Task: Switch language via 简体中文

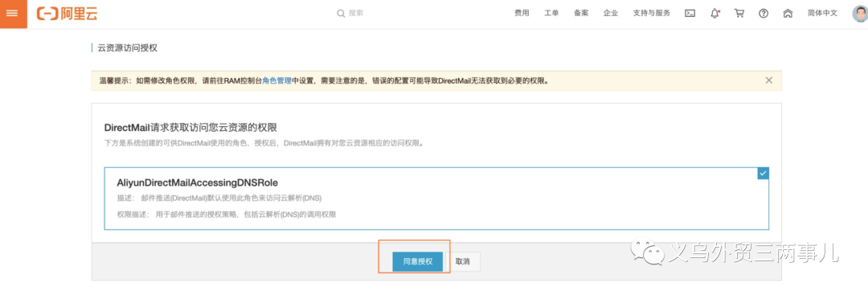Action: click(x=822, y=14)
